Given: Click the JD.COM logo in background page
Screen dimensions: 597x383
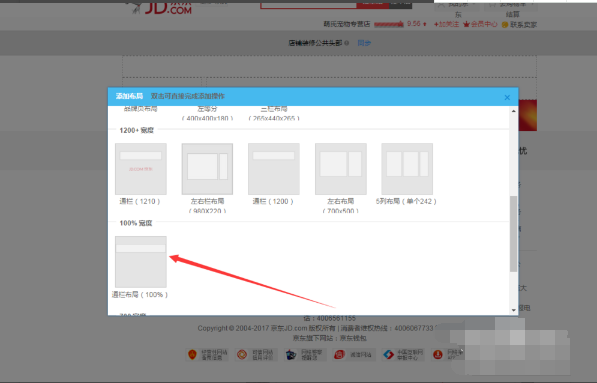Looking at the screenshot, I should coord(162,8).
